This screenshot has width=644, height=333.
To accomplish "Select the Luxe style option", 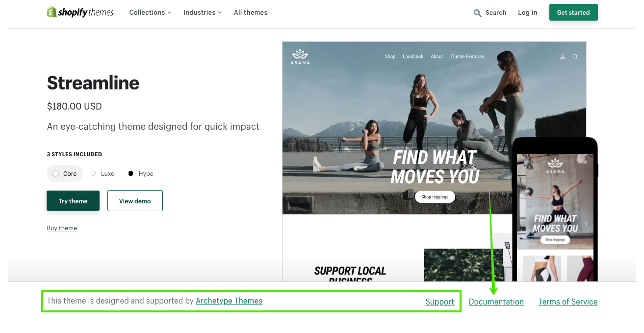I will coord(103,173).
